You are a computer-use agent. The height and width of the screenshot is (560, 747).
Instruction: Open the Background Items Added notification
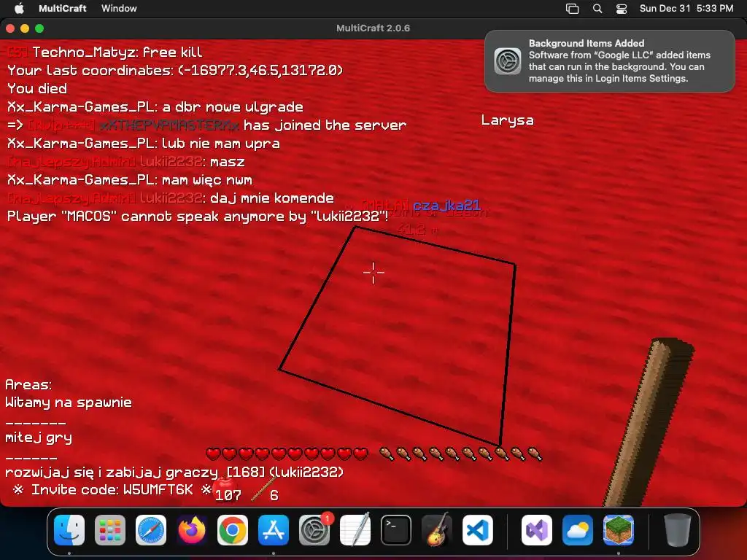pyautogui.click(x=609, y=61)
